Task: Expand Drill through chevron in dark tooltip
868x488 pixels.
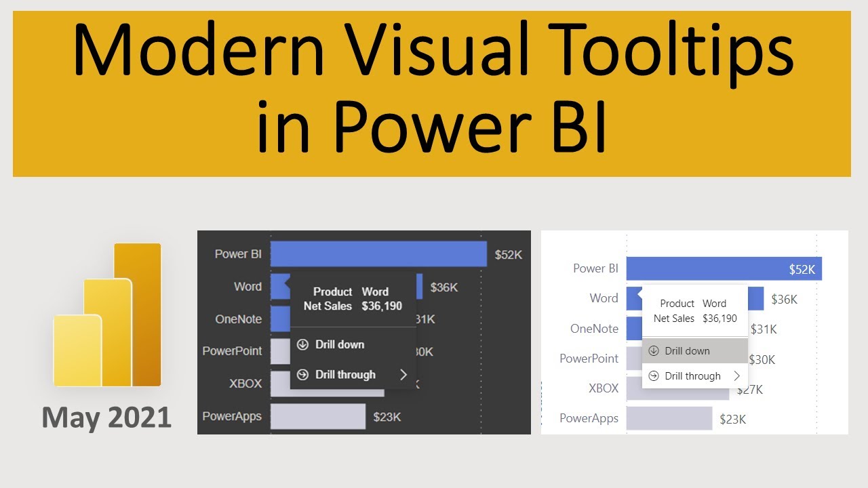Action: coord(403,375)
